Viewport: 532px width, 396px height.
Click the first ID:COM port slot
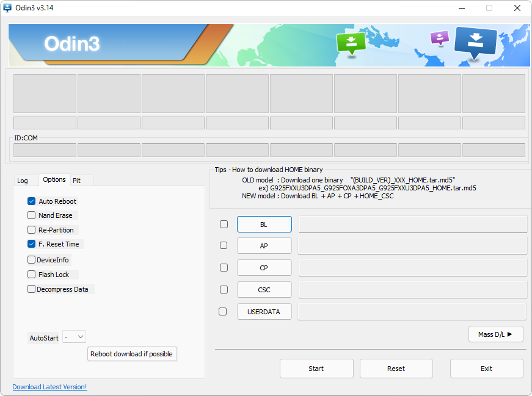(45, 150)
